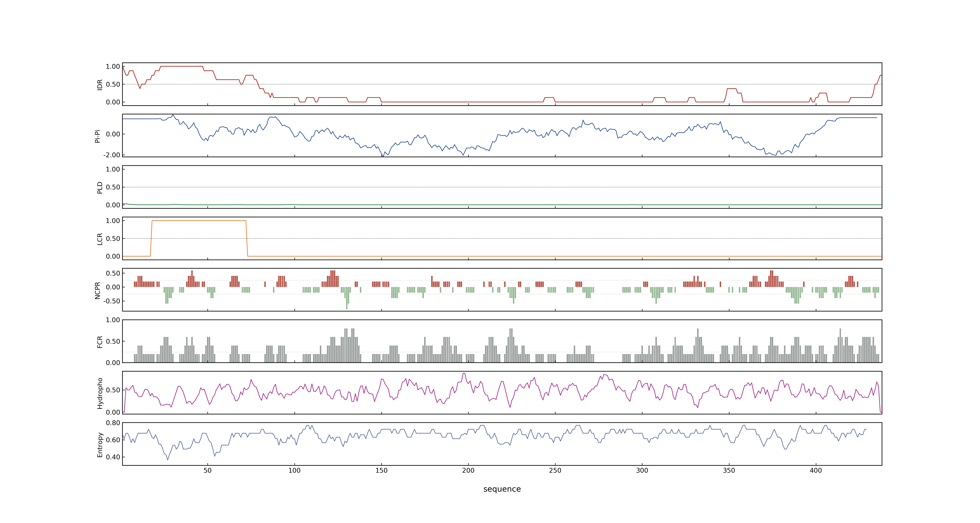Click the Entropy y-axis label

click(x=100, y=444)
